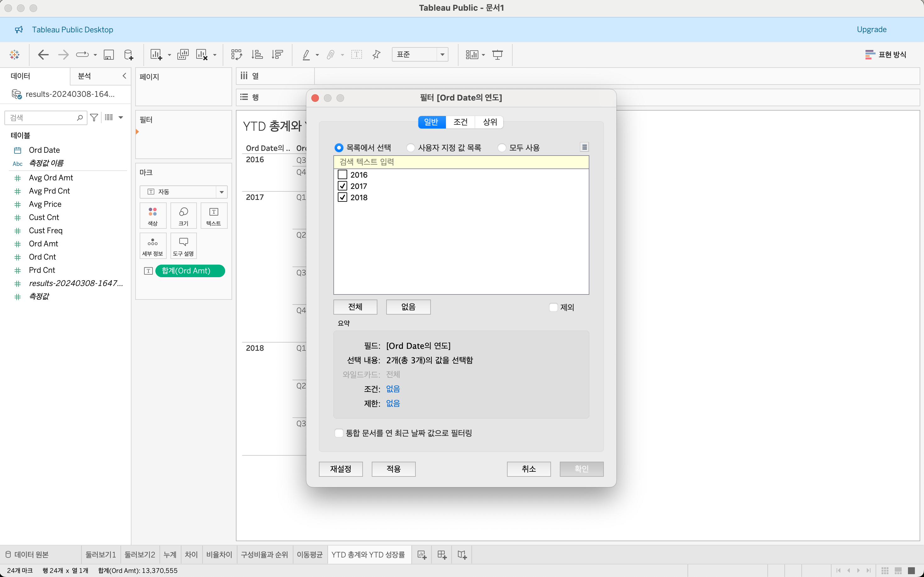Click the sort ascending toolbar icon
Screen dimensions: 924x577
click(x=257, y=55)
